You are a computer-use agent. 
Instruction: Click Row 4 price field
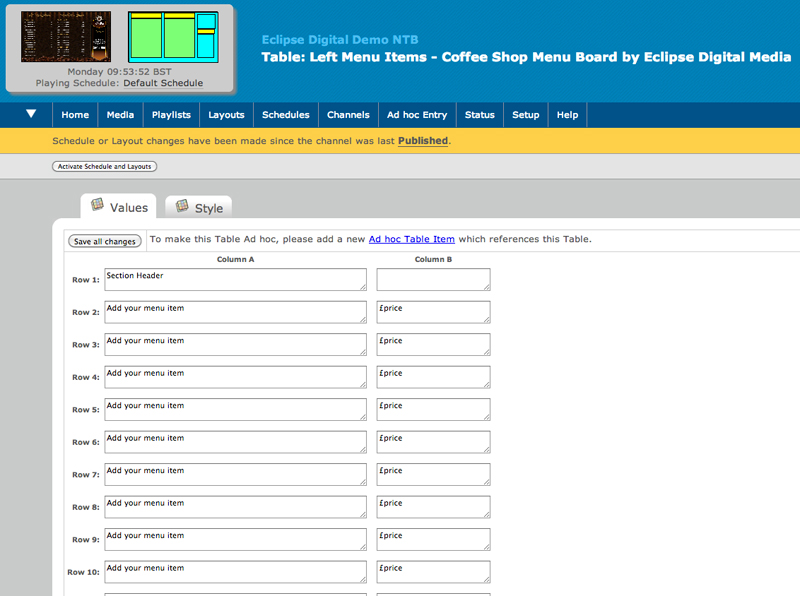click(x=434, y=377)
